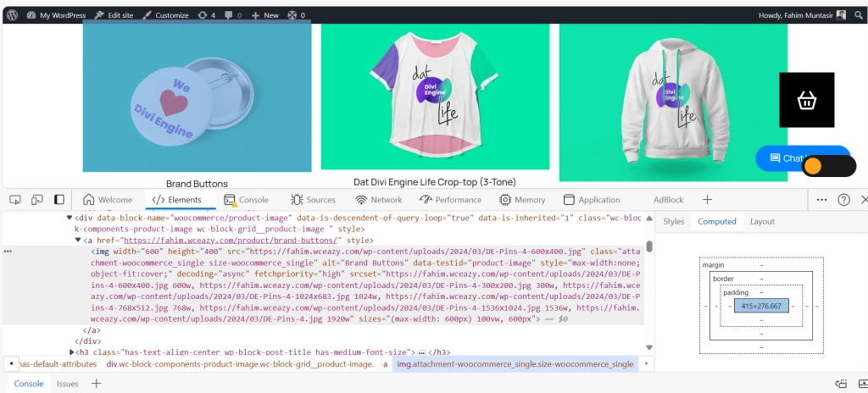The image size is (868, 393).
Task: Open the Layout pane tab
Action: (x=762, y=221)
